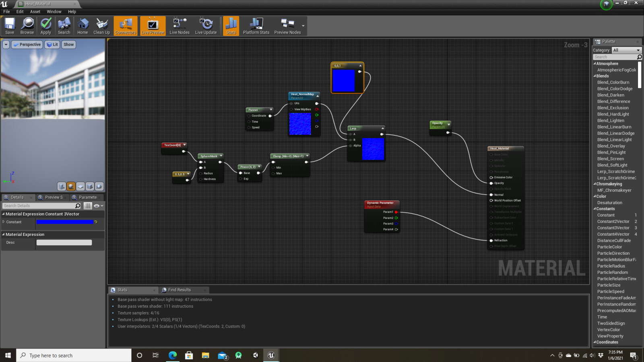Open the blue Constant color swatch
This screenshot has width=644, height=362.
65,222
